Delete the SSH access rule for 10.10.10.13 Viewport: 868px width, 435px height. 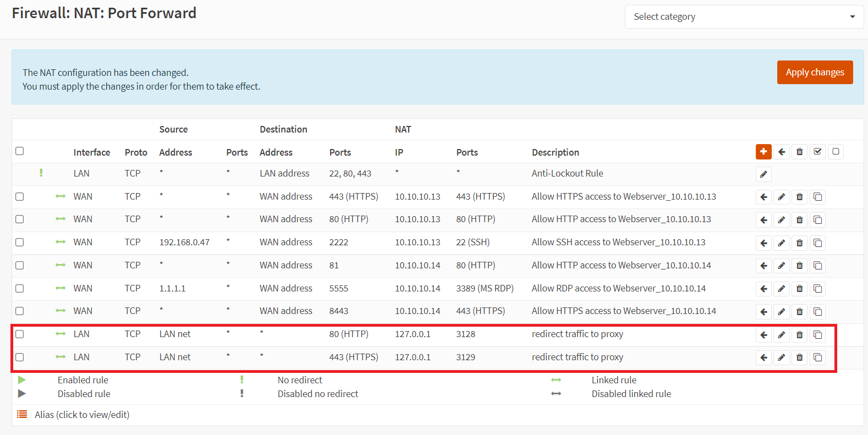coord(800,243)
